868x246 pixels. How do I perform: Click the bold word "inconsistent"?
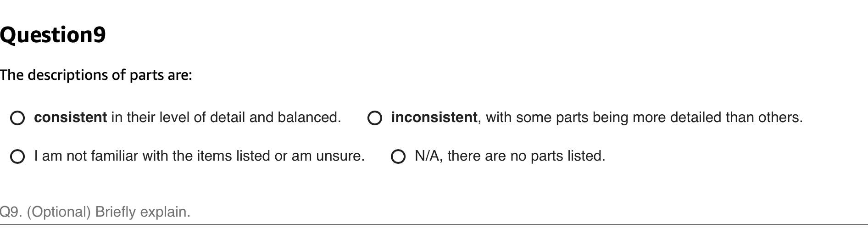434,117
